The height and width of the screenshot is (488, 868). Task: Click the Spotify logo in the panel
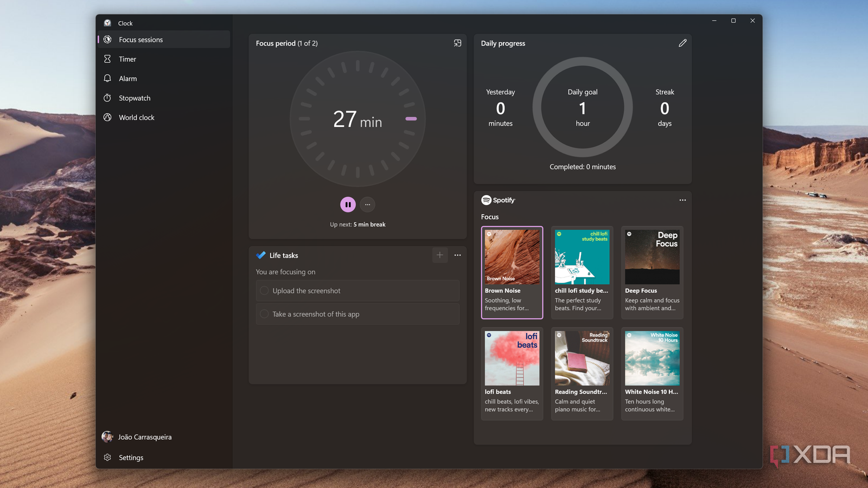click(x=498, y=200)
